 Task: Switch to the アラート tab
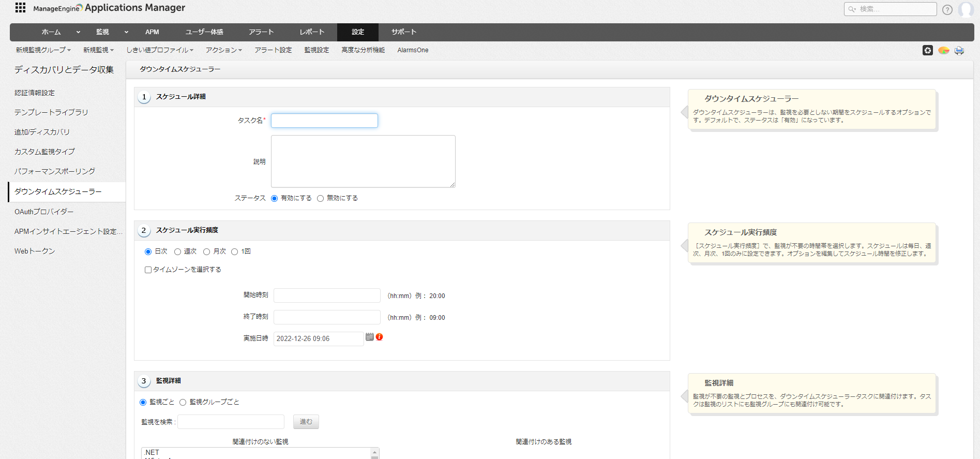click(261, 32)
